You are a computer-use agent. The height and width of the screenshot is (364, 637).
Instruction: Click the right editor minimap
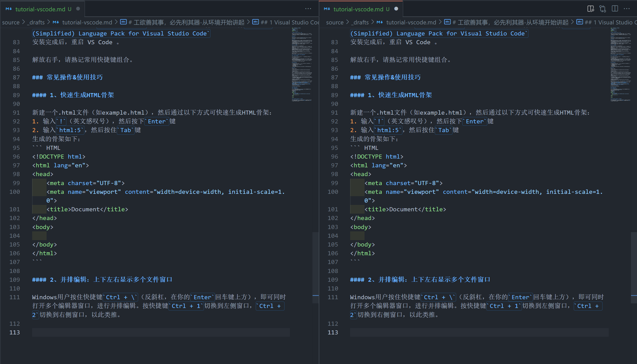click(x=620, y=64)
